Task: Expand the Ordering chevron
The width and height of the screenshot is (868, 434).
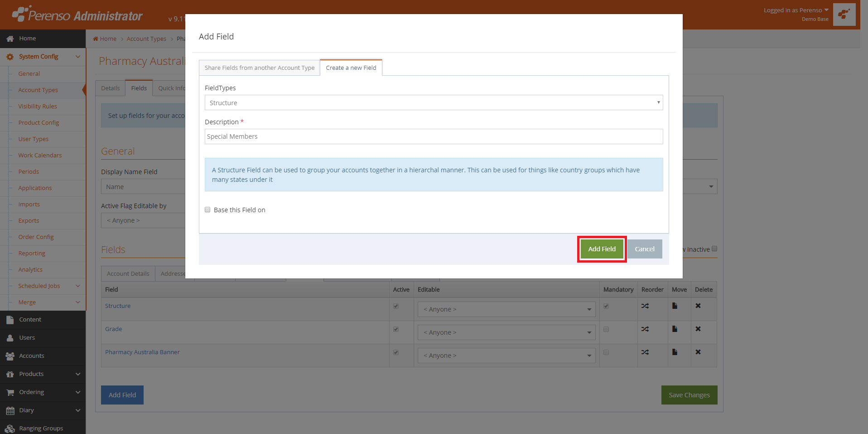Action: [78, 393]
